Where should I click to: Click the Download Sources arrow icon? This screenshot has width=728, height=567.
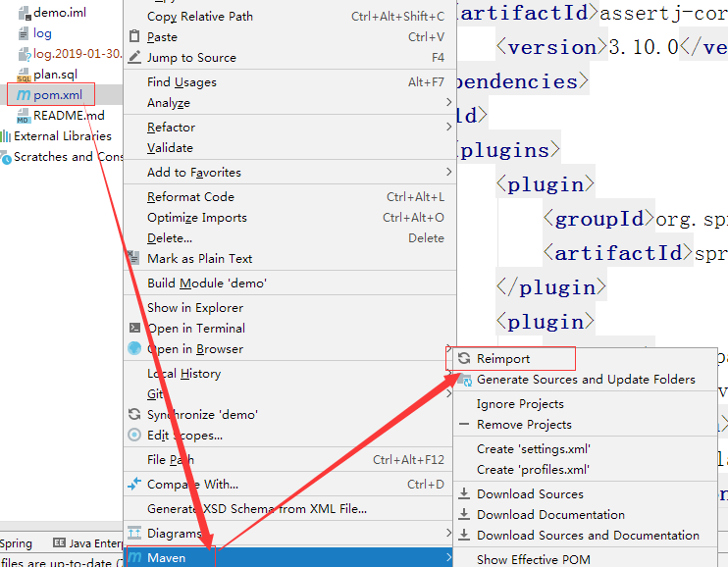click(464, 493)
